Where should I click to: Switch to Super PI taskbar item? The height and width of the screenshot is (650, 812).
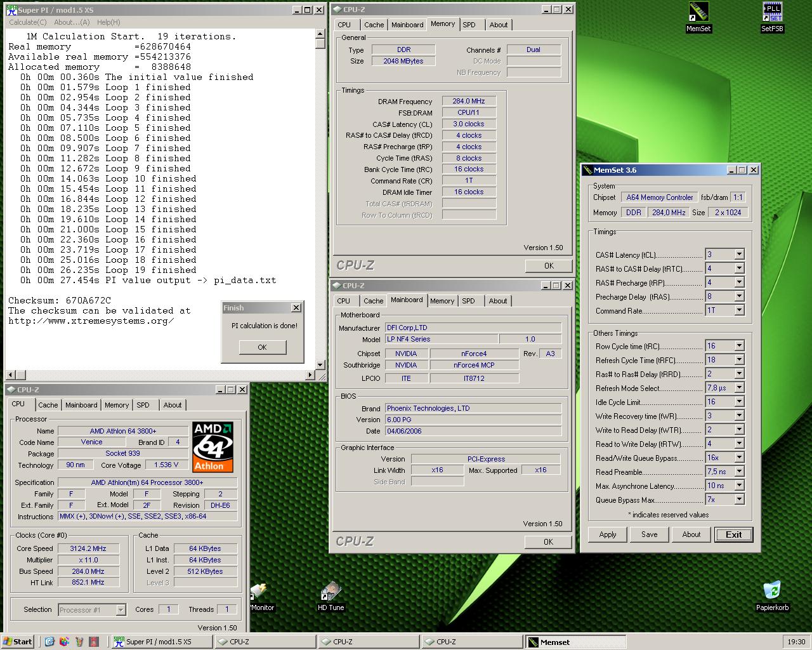point(161,642)
